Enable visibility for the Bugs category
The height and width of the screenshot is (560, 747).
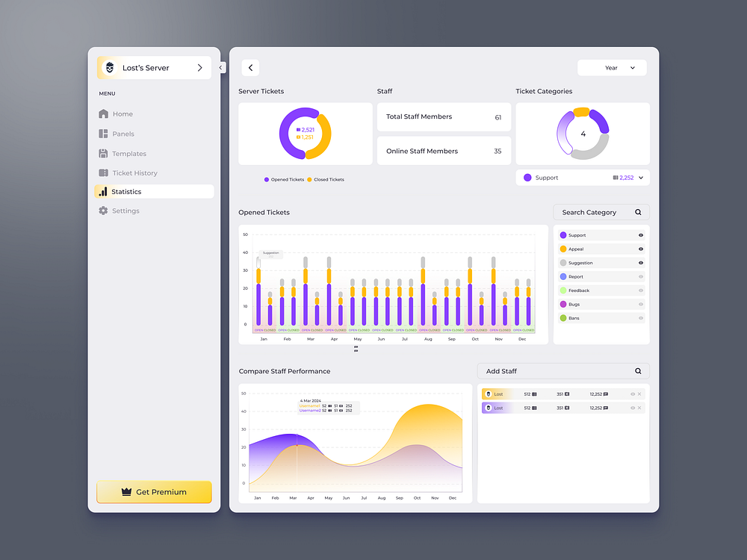tap(642, 304)
